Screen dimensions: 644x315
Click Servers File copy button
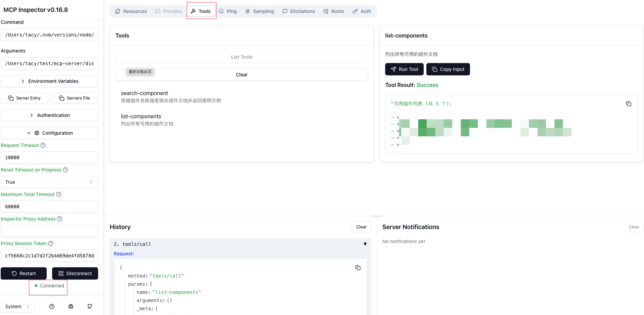pos(75,98)
